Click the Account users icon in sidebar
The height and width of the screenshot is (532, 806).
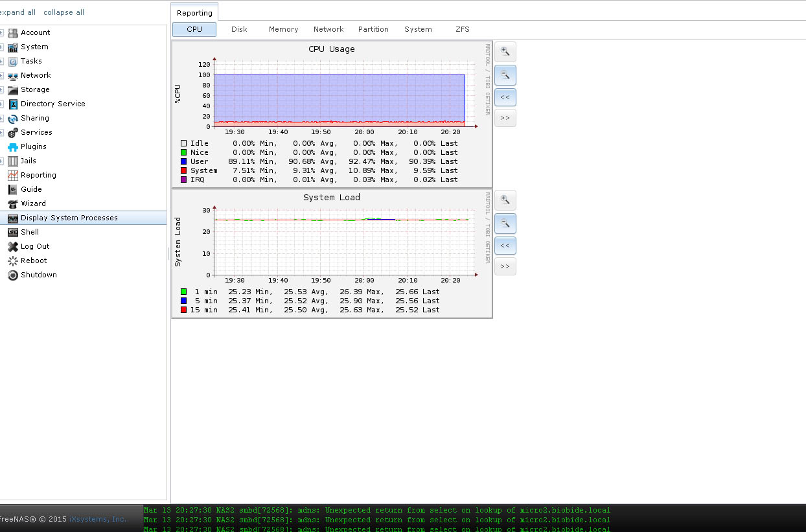coord(13,32)
